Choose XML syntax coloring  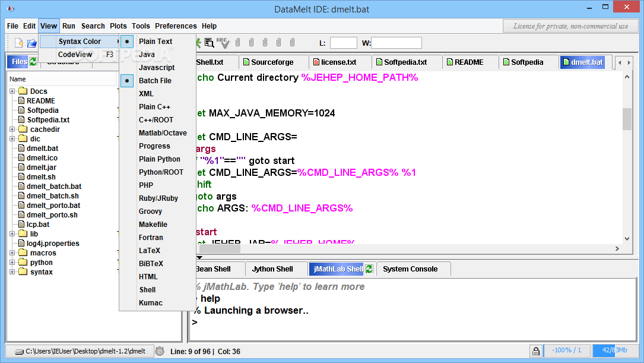(146, 94)
